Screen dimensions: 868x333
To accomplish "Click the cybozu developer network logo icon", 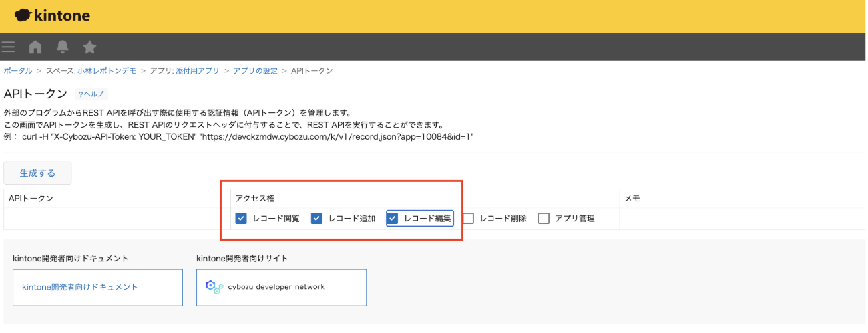I will pyautogui.click(x=213, y=287).
